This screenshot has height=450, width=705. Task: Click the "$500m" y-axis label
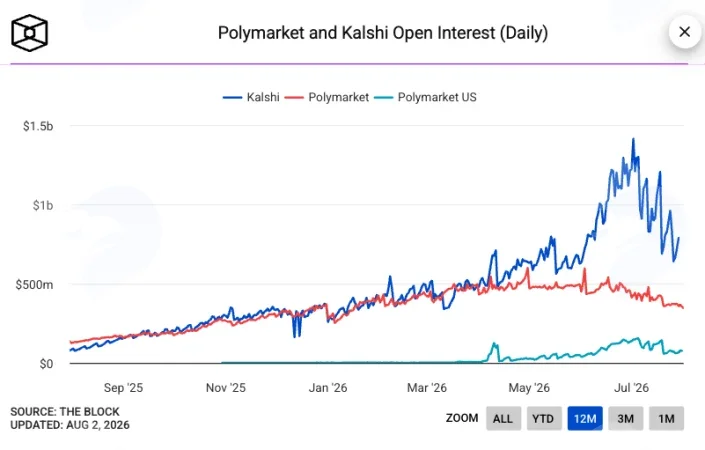point(34,285)
